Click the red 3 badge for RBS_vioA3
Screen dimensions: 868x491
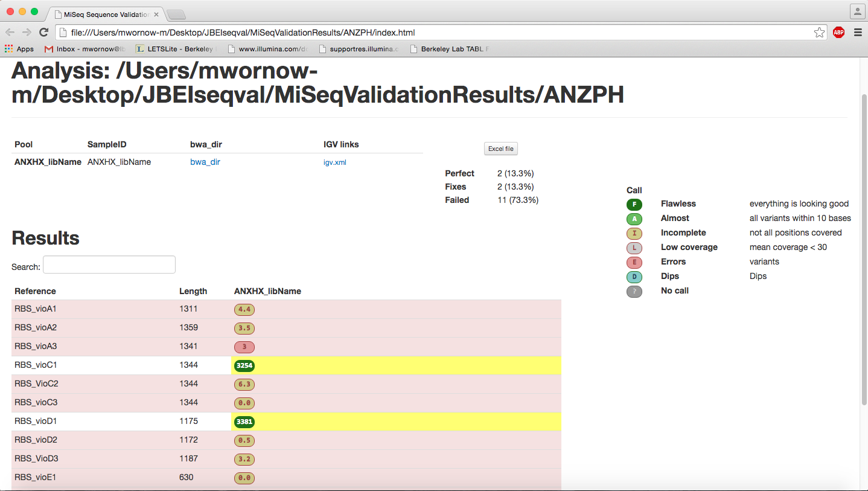244,347
